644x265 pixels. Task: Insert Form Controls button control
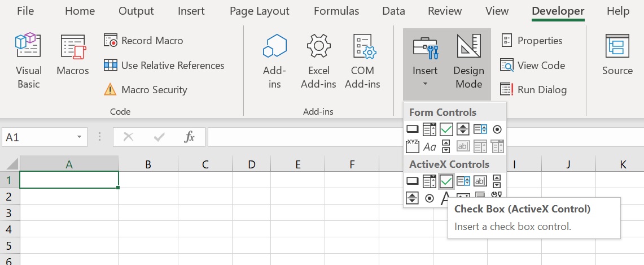click(x=413, y=129)
